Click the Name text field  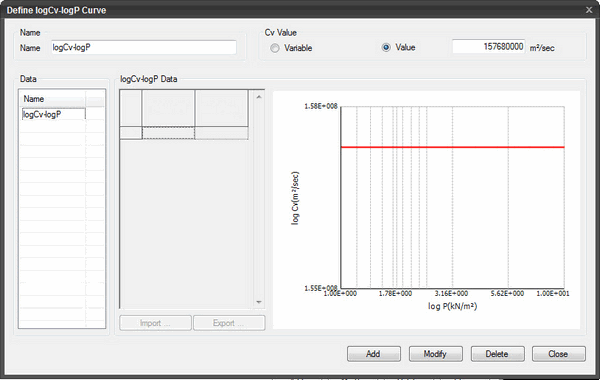point(144,47)
